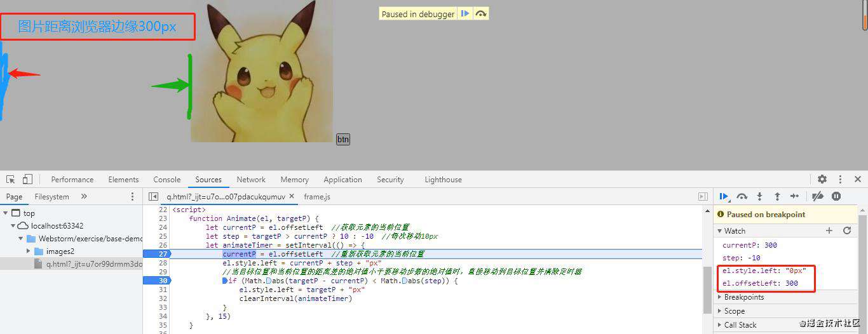The height and width of the screenshot is (334, 868).
Task: Select the step: -10 watch entry
Action: (742, 258)
